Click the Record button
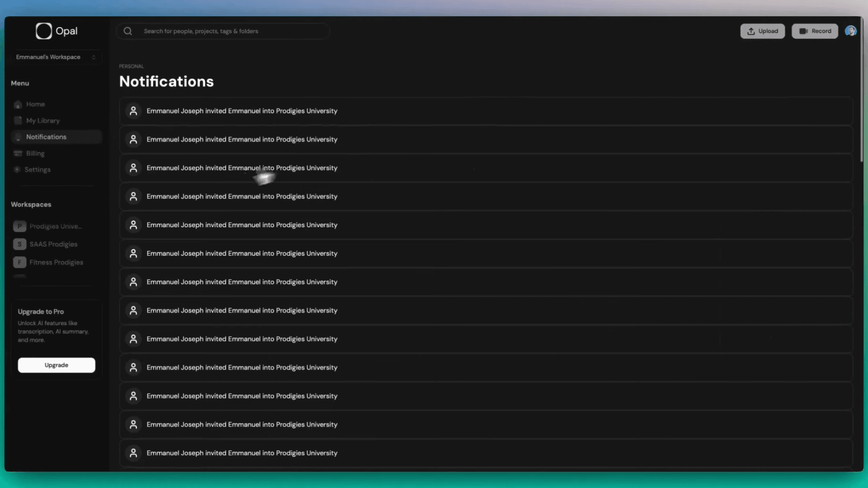868x488 pixels. coord(815,31)
